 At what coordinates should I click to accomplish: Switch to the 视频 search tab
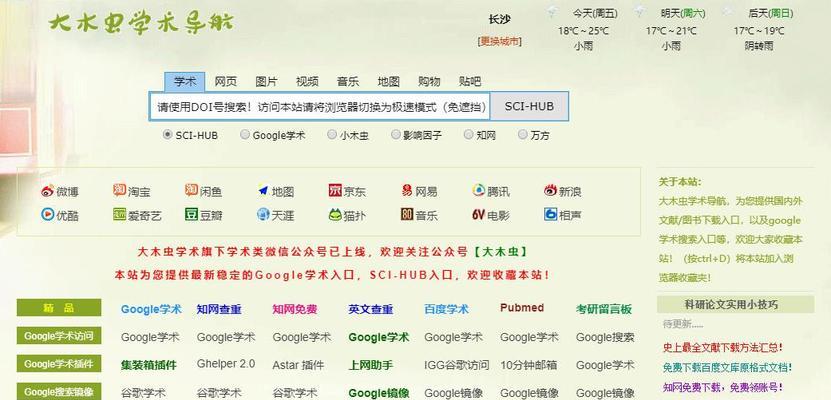pos(307,82)
